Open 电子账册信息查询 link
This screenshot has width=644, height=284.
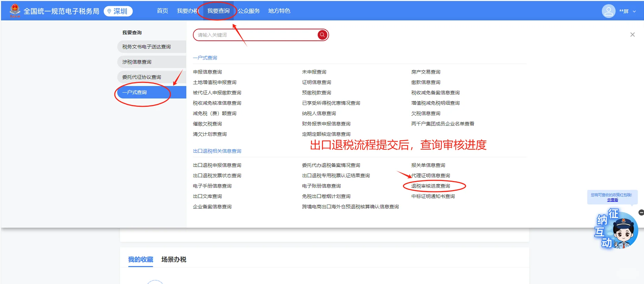click(321, 186)
